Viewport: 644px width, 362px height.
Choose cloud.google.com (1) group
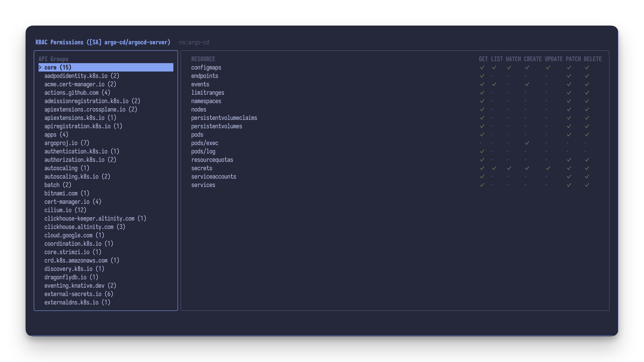(x=74, y=235)
